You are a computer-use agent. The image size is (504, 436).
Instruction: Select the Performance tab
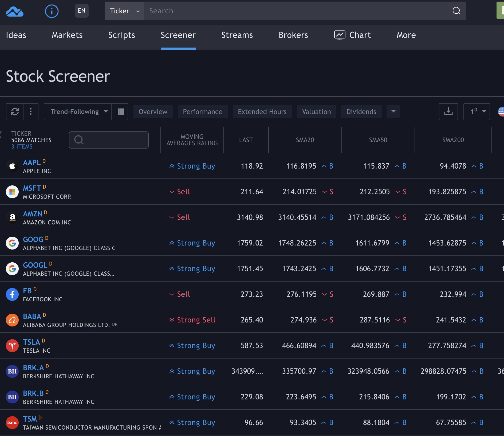click(202, 112)
